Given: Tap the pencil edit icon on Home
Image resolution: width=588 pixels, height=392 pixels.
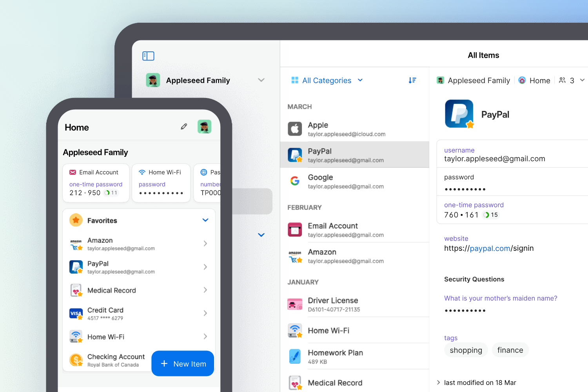Looking at the screenshot, I should coord(184,127).
